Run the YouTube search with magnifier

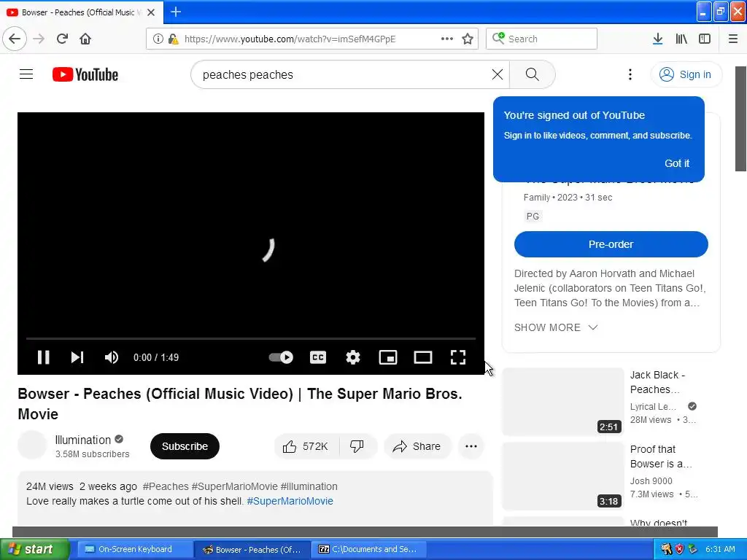click(x=532, y=74)
